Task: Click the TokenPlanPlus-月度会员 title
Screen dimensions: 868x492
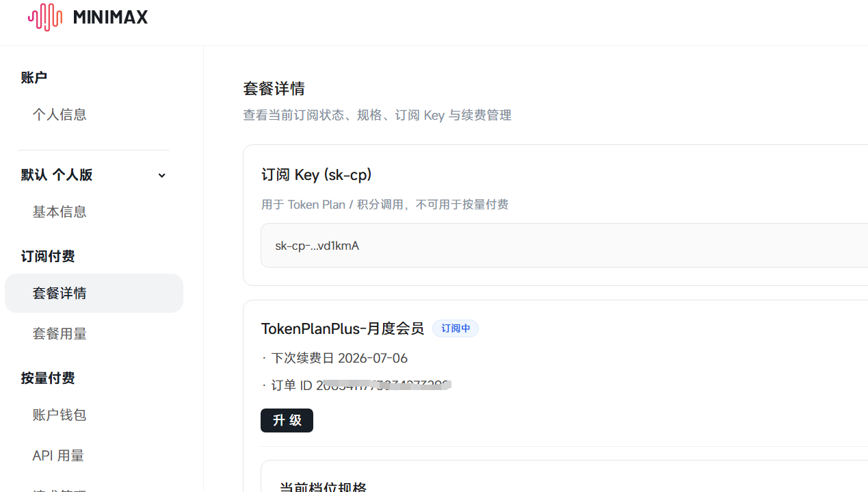Action: (x=343, y=328)
